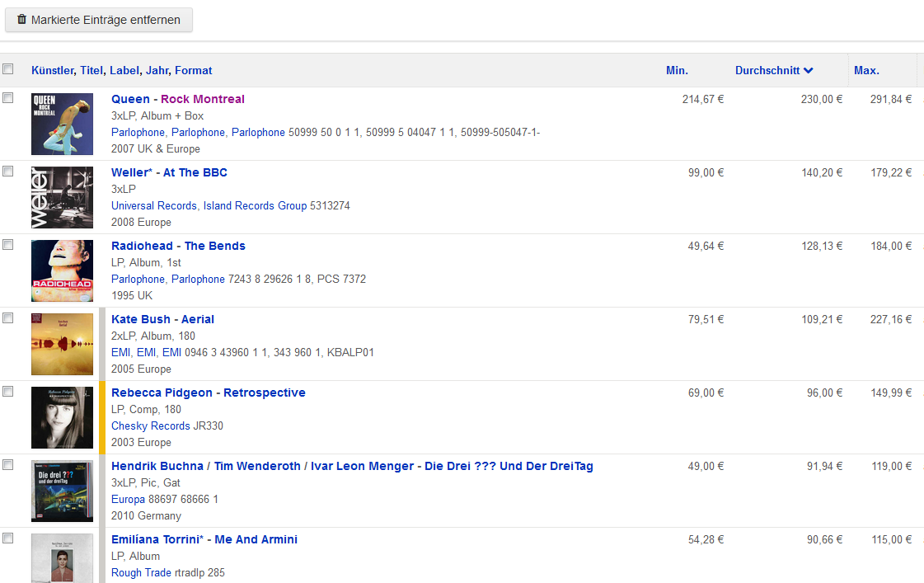Tick the Die Drei ??? row checkbox
The width and height of the screenshot is (924, 583).
point(7,464)
